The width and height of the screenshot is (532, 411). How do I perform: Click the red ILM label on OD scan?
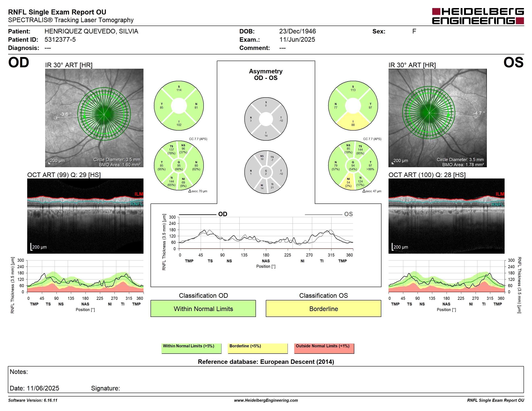pos(139,194)
